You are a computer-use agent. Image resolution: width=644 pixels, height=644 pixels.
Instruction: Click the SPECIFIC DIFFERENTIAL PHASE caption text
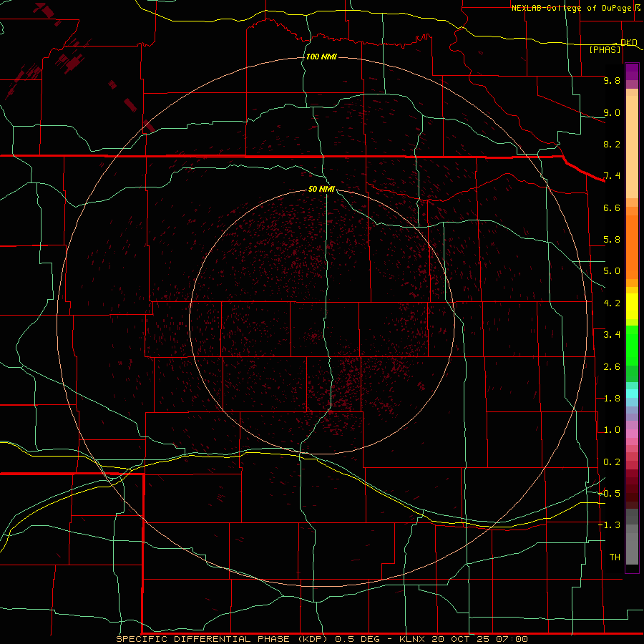click(x=203, y=639)
